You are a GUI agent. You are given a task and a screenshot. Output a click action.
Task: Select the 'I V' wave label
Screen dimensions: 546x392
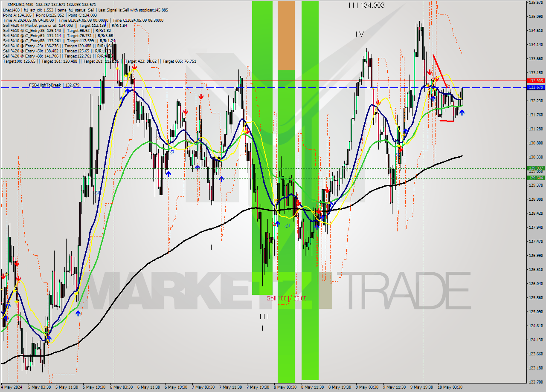click(360, 34)
